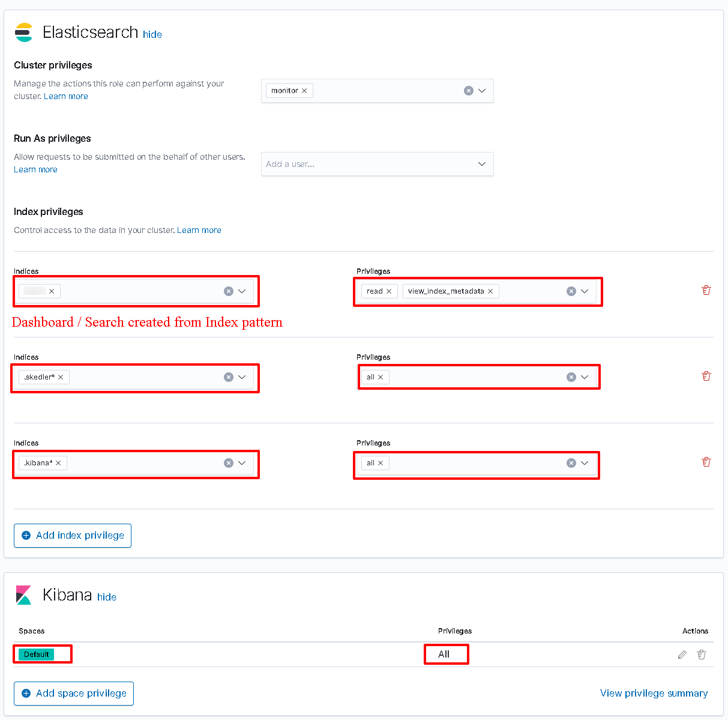The width and height of the screenshot is (728, 720).
Task: Remove the .skedler* index tag
Action: pos(61,377)
